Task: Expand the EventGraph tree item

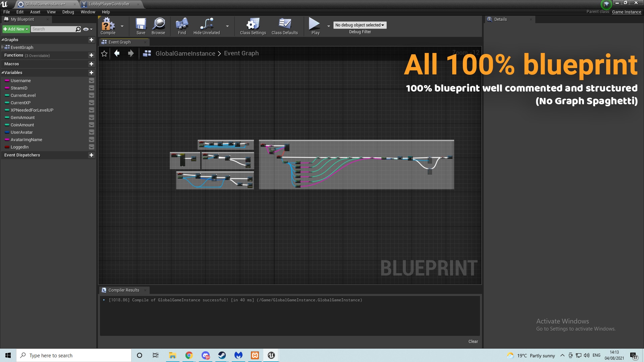Action: coord(3,47)
